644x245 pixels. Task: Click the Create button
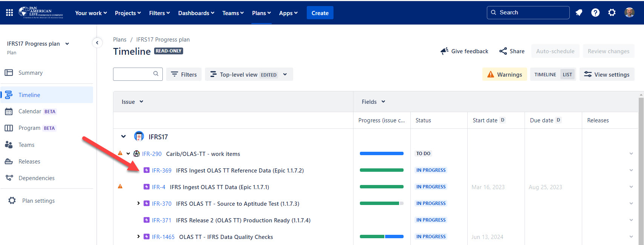tap(320, 13)
